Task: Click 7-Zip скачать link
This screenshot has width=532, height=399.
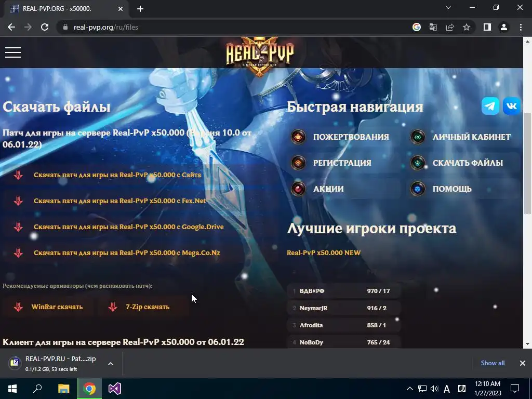Action: (x=148, y=307)
